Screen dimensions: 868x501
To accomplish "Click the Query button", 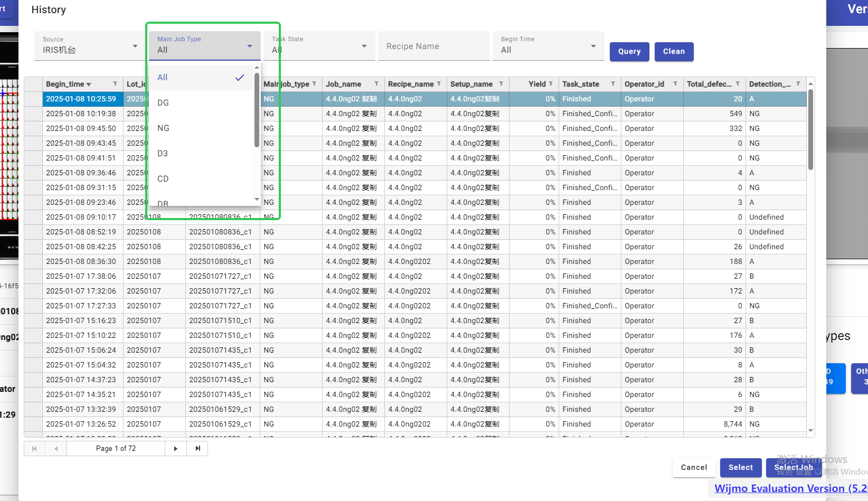I will click(629, 52).
